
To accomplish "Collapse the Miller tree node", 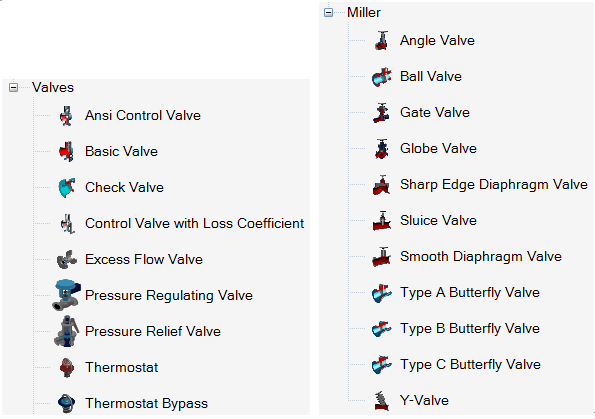I will pyautogui.click(x=329, y=13).
